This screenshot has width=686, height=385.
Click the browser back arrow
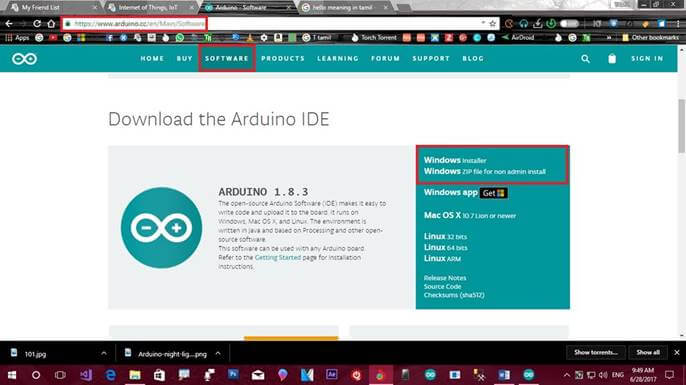(9, 24)
